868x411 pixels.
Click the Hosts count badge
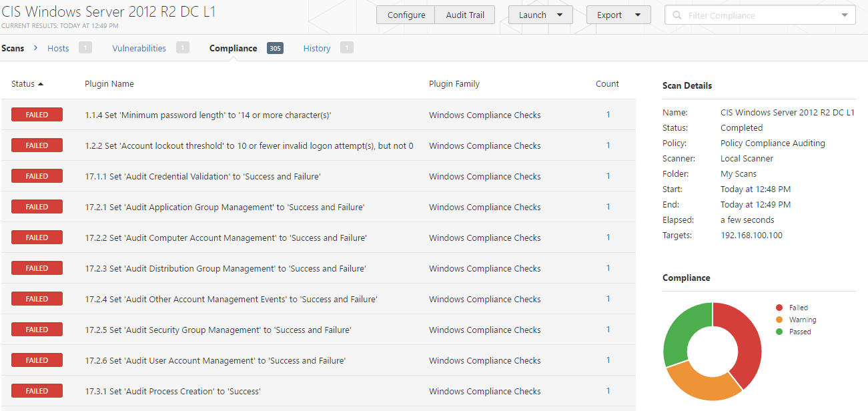coord(85,47)
